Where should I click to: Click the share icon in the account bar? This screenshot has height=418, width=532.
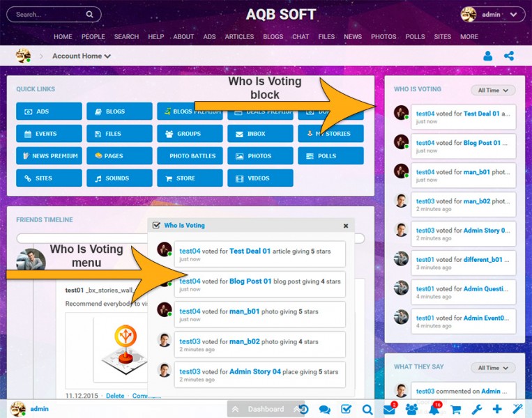509,56
